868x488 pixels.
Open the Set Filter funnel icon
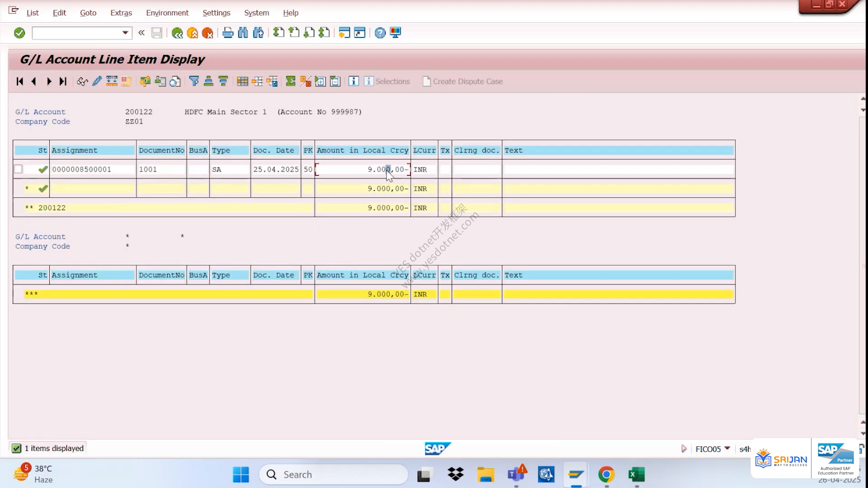tap(194, 81)
